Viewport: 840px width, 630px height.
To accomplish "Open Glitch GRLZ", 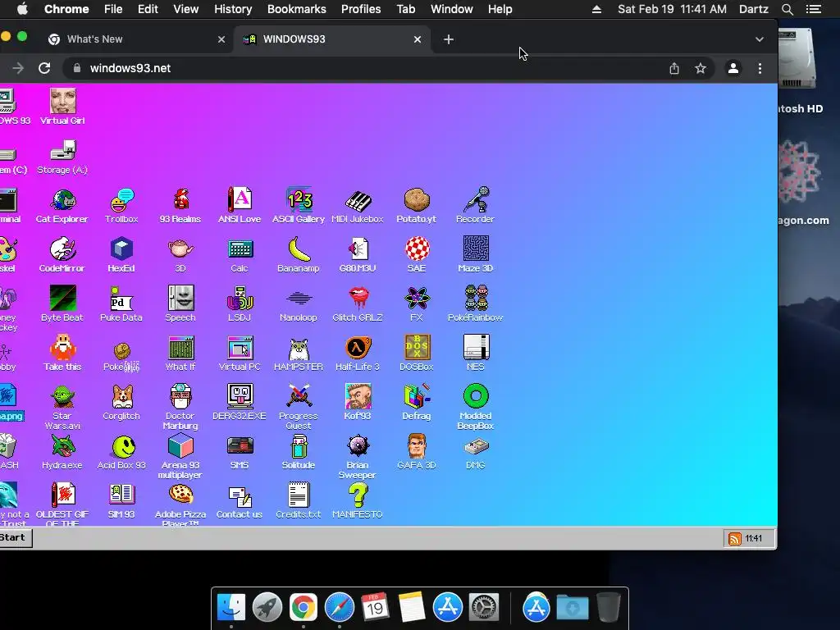I will (x=358, y=304).
